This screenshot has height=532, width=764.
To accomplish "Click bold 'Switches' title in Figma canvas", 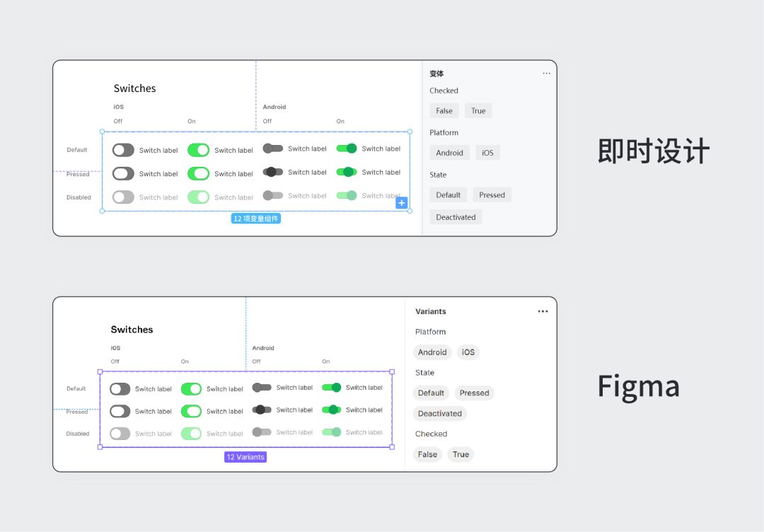I will [132, 330].
